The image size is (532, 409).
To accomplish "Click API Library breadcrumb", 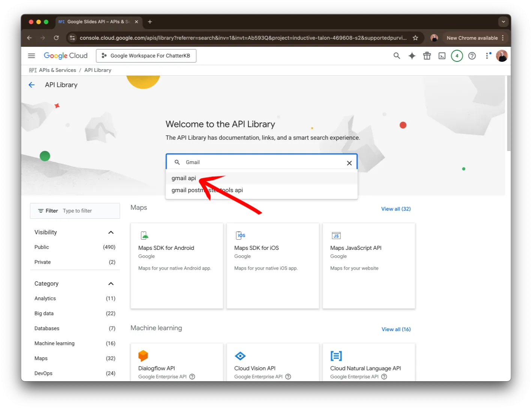I will pos(98,70).
